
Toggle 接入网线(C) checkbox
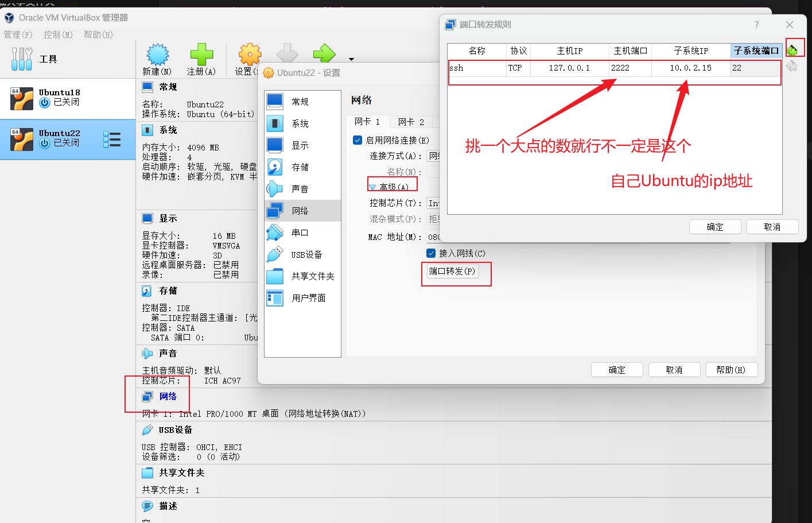coord(431,253)
